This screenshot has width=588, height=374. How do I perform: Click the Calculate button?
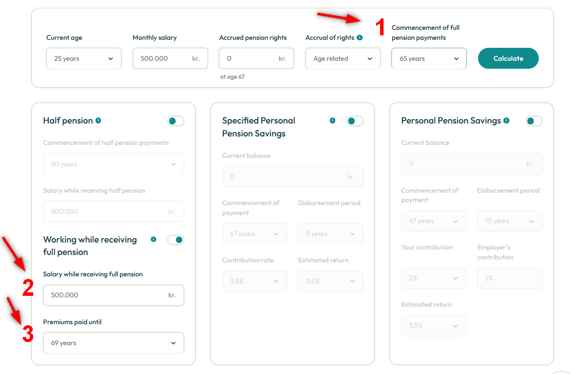coord(508,58)
